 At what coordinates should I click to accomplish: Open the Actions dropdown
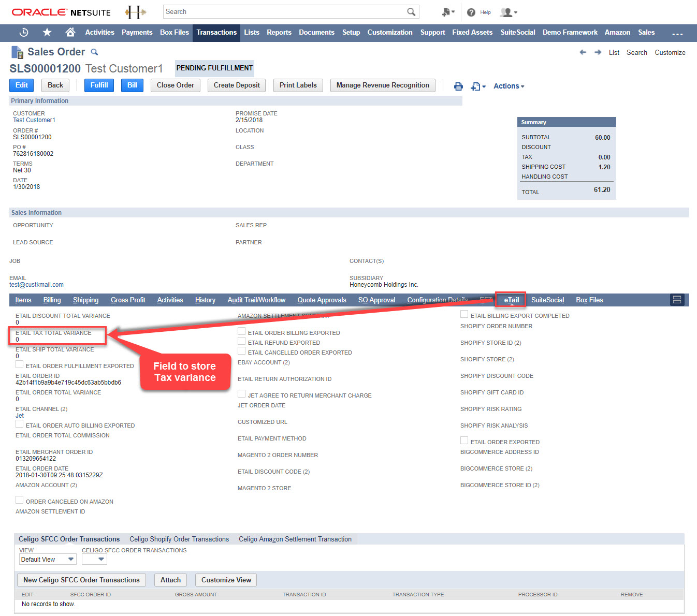[x=508, y=86]
